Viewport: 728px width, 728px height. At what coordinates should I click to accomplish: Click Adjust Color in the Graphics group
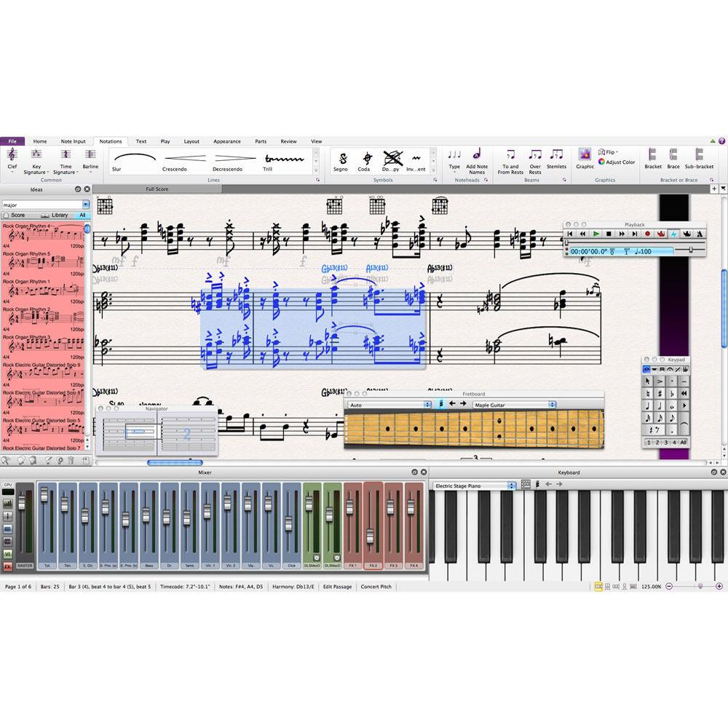617,162
